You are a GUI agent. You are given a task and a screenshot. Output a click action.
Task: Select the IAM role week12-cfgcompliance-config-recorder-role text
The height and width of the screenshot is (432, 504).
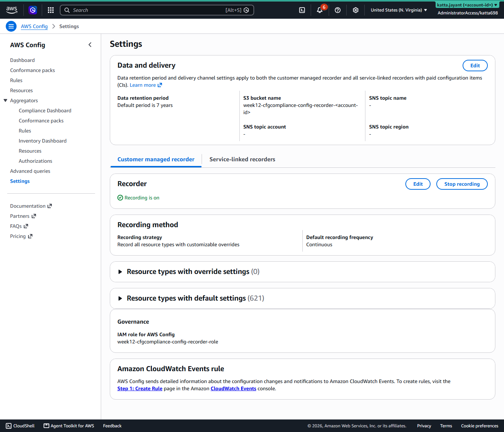168,342
